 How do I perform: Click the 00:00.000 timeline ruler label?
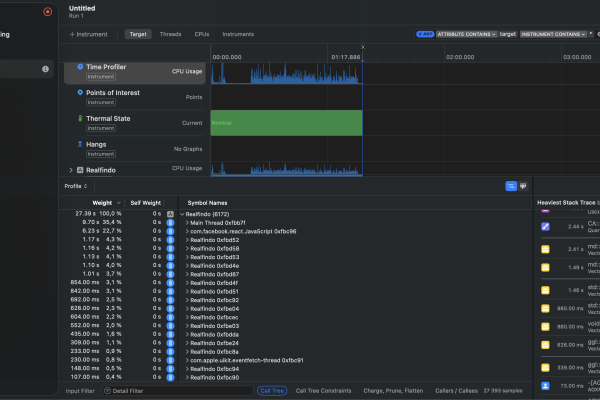pos(227,57)
